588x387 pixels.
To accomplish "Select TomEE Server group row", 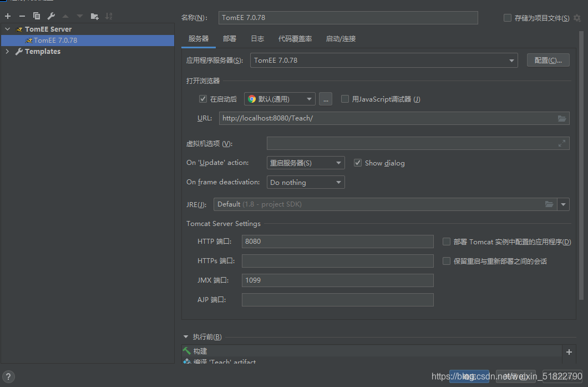I will click(x=88, y=29).
